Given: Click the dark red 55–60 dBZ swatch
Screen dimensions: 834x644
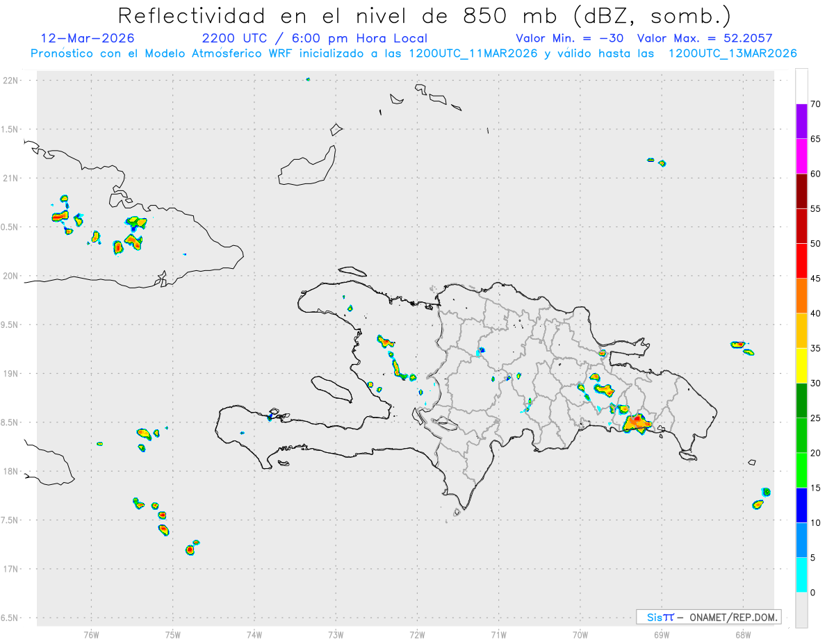Looking at the screenshot, I should pos(801,191).
